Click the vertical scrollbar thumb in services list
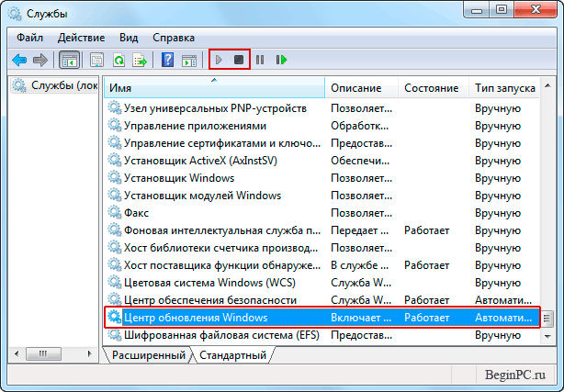The height and width of the screenshot is (392, 564). [x=547, y=319]
